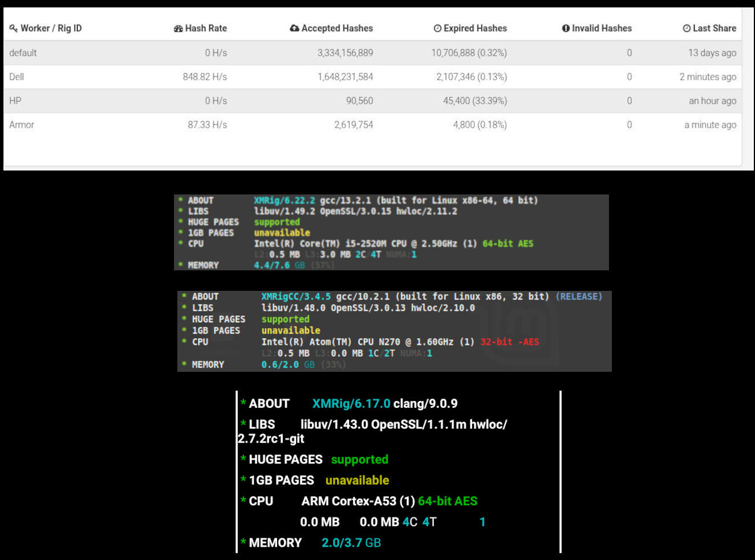Click the memory value 0.6/2.0
Viewport: 755px width, 560px height.
click(x=280, y=365)
